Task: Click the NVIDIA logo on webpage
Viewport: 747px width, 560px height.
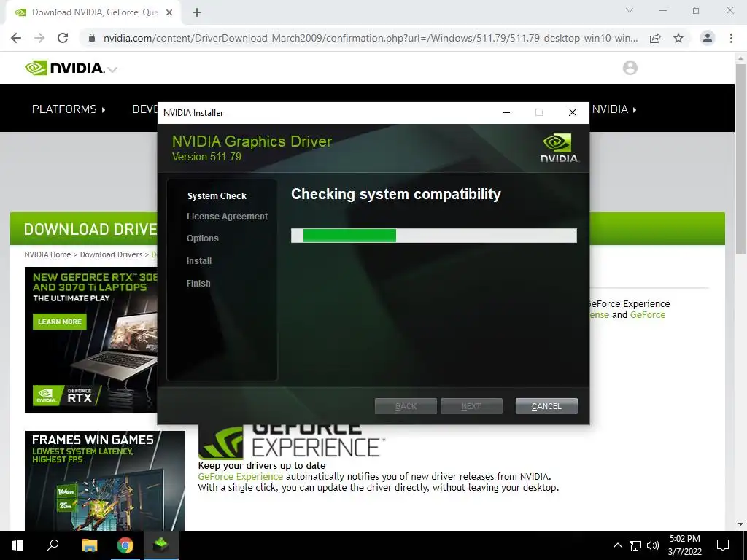Action: [65, 68]
